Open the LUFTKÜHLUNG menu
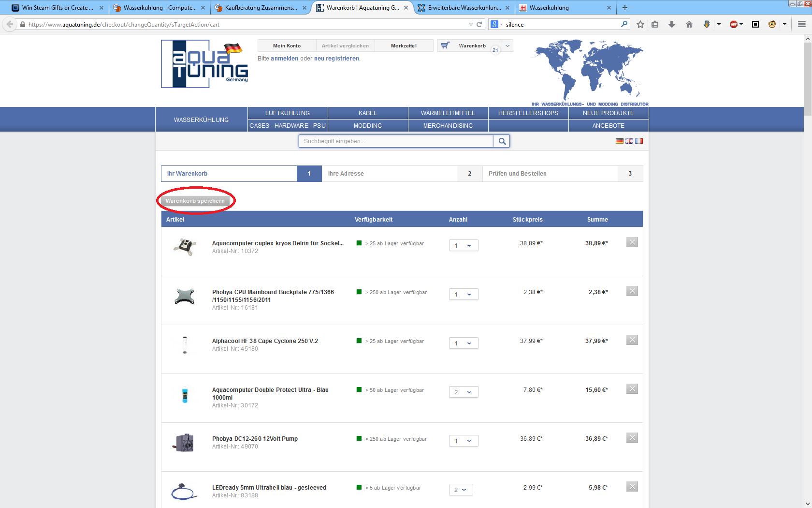The image size is (812, 508). point(288,113)
